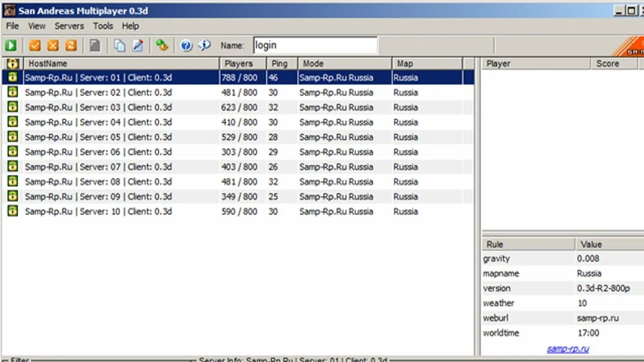Open the samp-rp.ru link below rules
644x362 pixels.
[x=568, y=348]
